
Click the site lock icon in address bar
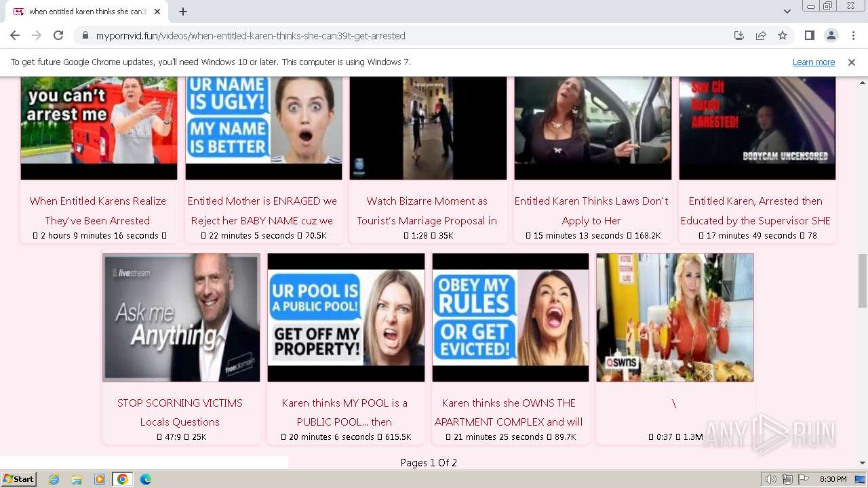click(x=85, y=36)
